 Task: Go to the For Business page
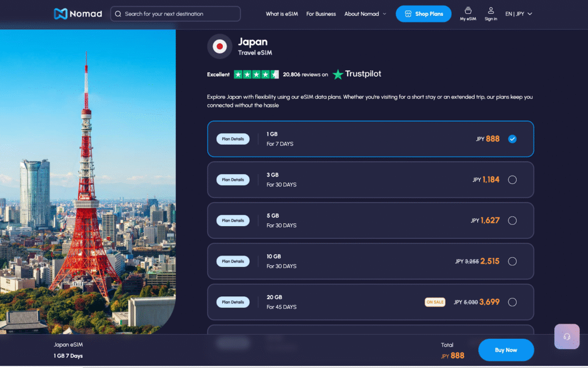click(x=321, y=13)
